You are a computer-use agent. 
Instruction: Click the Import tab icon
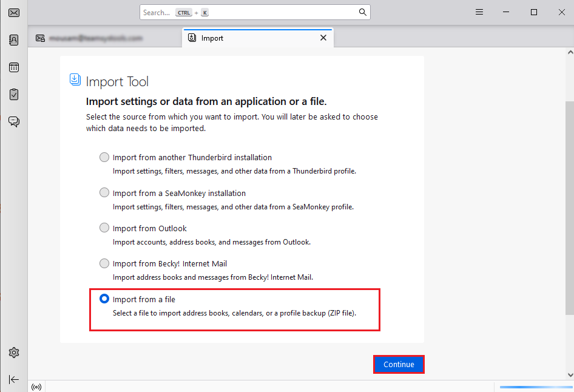click(x=192, y=38)
